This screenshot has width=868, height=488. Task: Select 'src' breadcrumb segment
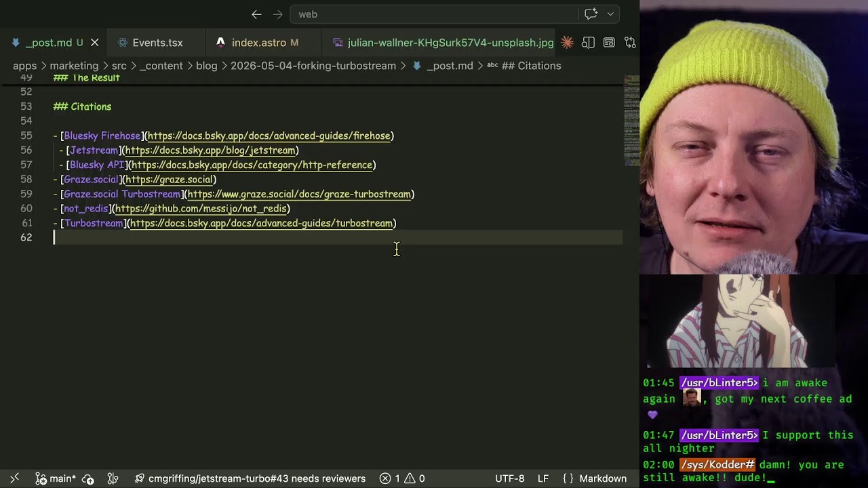point(119,66)
